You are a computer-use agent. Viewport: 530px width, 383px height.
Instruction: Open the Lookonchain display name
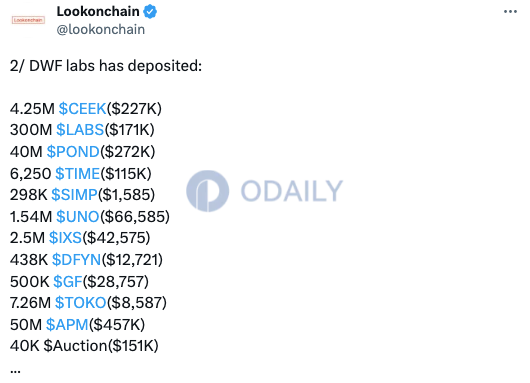(98, 11)
